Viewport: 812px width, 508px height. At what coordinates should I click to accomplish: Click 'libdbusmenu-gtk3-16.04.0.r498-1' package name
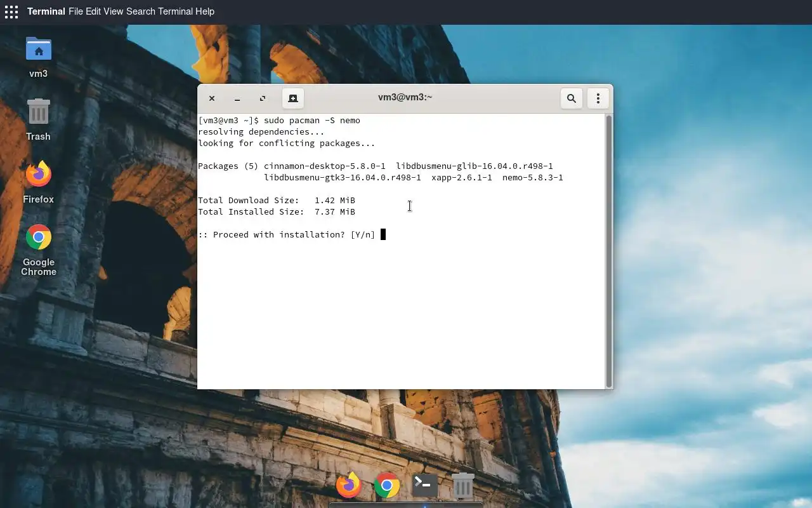(343, 177)
